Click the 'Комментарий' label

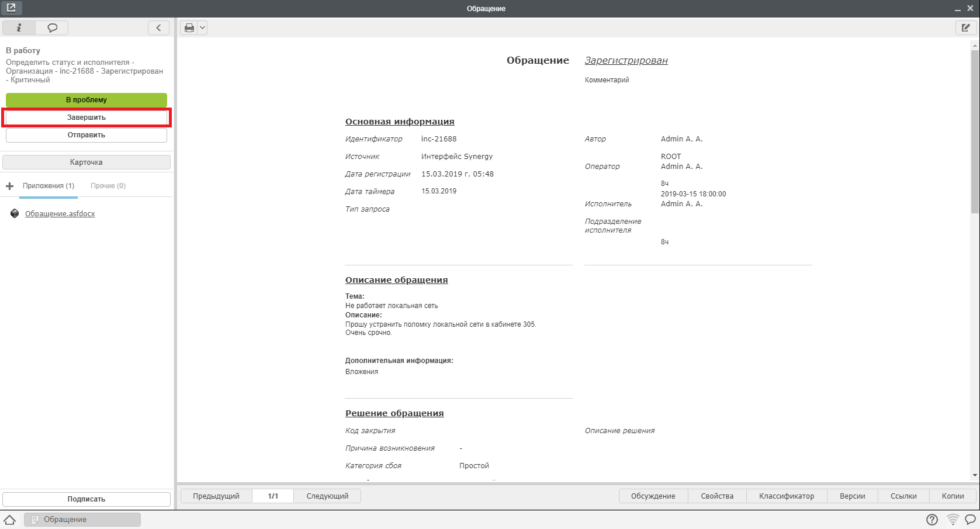[607, 80]
